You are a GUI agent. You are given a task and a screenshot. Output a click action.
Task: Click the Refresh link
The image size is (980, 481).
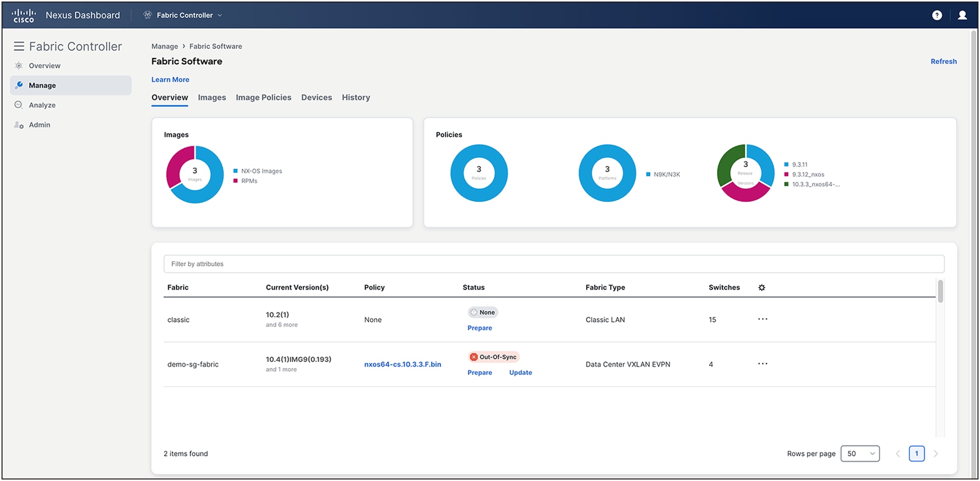tap(944, 61)
